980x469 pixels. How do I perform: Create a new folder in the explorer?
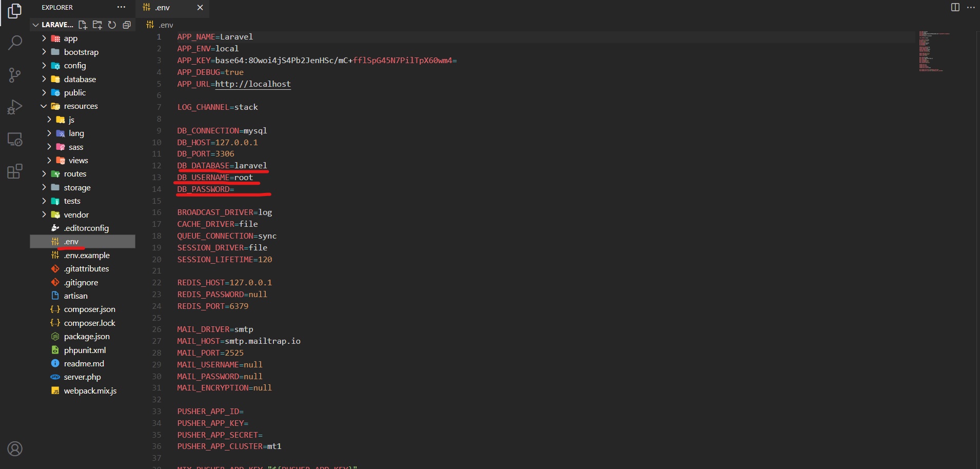click(x=97, y=25)
